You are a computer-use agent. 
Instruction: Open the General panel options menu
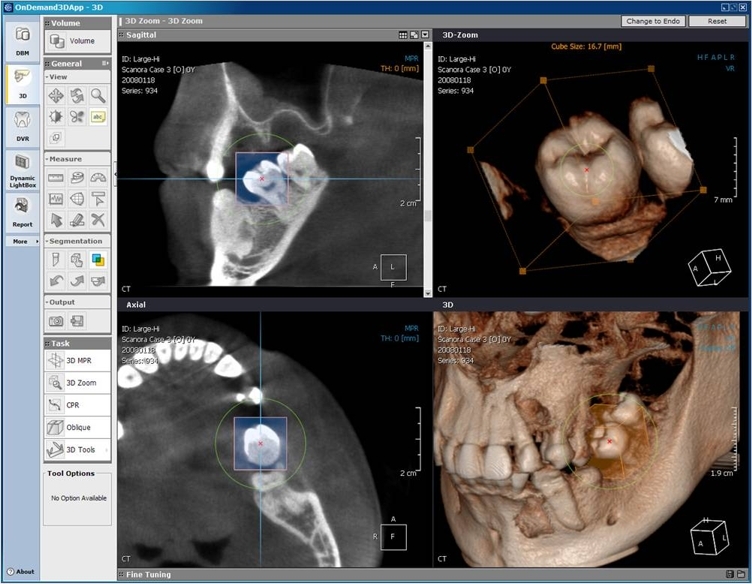[105, 63]
